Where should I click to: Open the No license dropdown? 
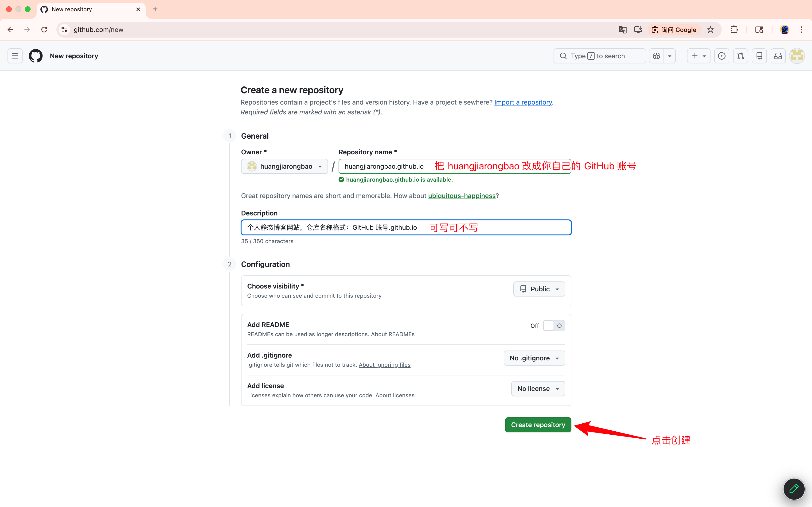pyautogui.click(x=538, y=389)
